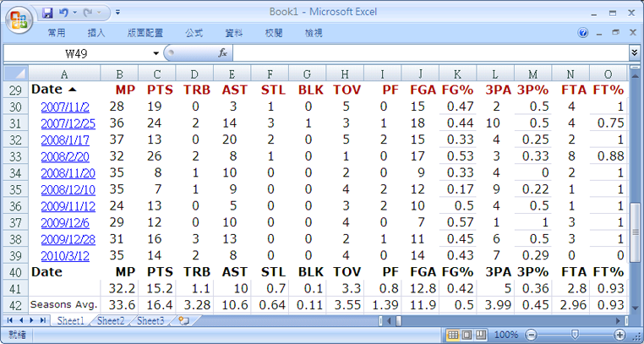The width and height of the screenshot is (644, 344).
Task: Click the Date sort arrow header cell in row 29
Action: pyautogui.click(x=64, y=90)
